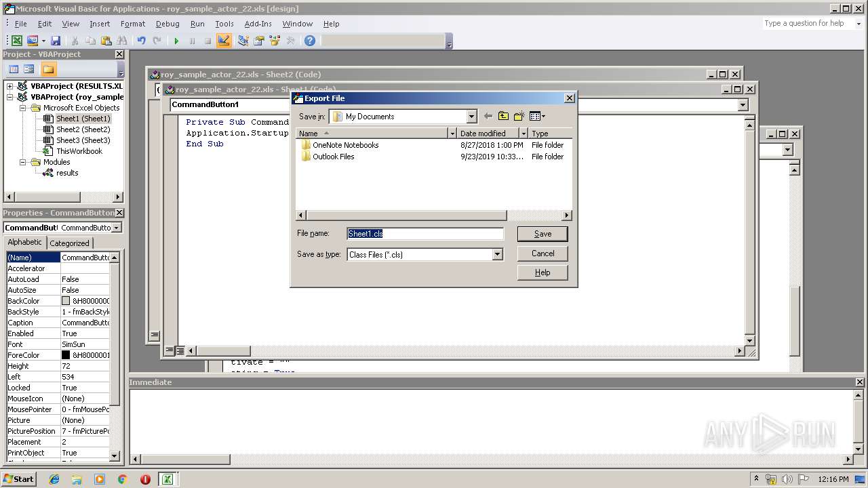Click the Redo toolbar icon

click(157, 41)
